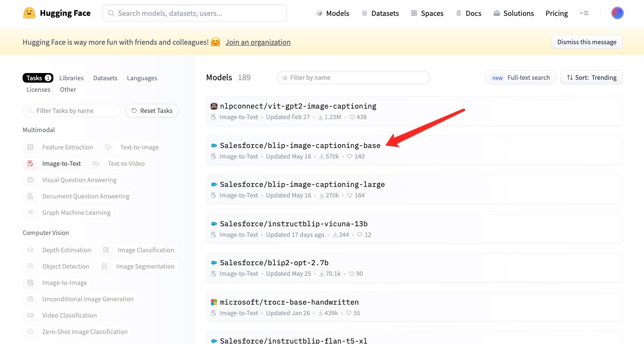The image size is (644, 344).
Task: Switch to the Other filter tab
Action: (68, 89)
